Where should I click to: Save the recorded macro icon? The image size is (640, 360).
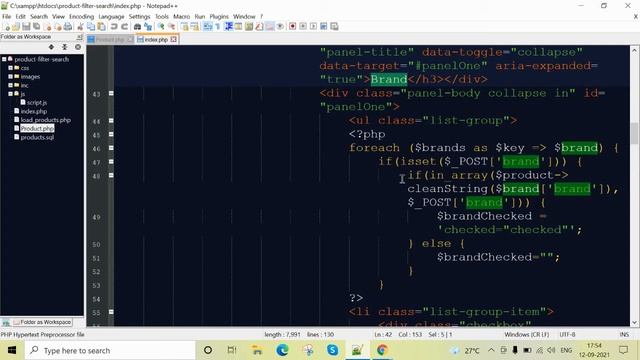pyautogui.click(x=334, y=27)
